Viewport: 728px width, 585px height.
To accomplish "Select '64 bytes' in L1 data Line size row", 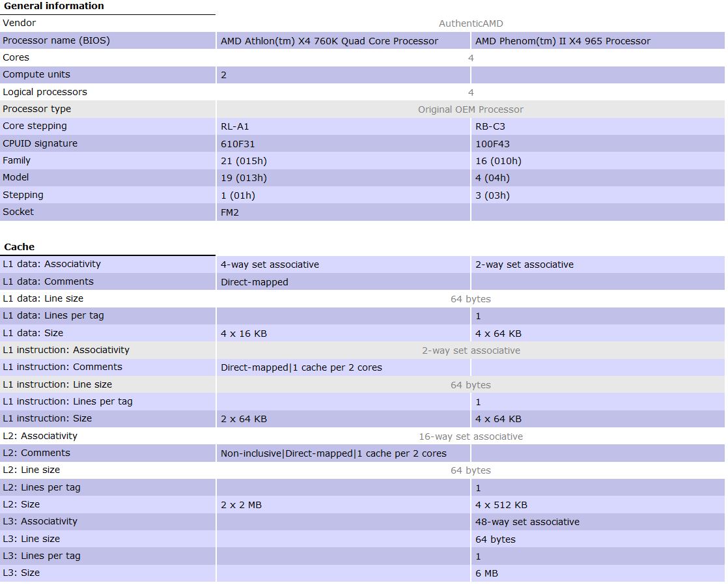I will coord(470,299).
